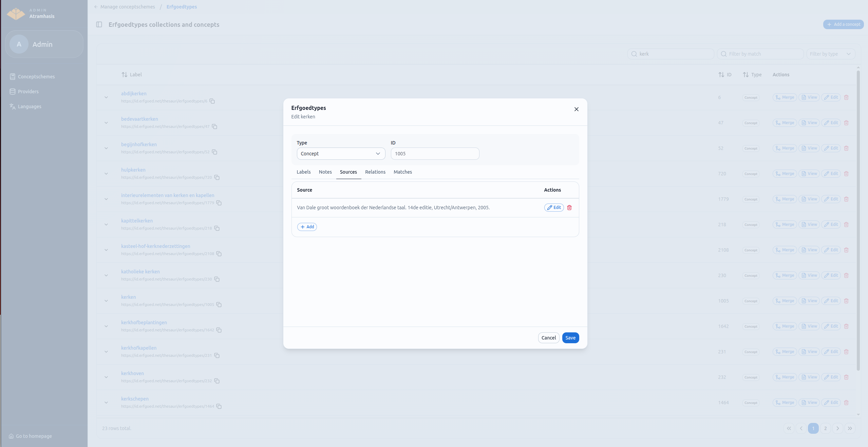The width and height of the screenshot is (868, 447).
Task: View the bedevaartkerken concept
Action: click(x=809, y=123)
